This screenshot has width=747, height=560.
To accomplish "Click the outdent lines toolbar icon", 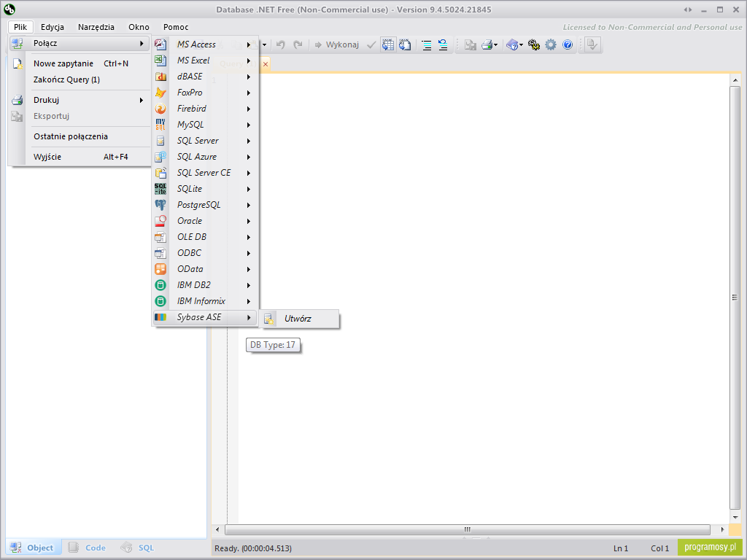I will (x=443, y=44).
